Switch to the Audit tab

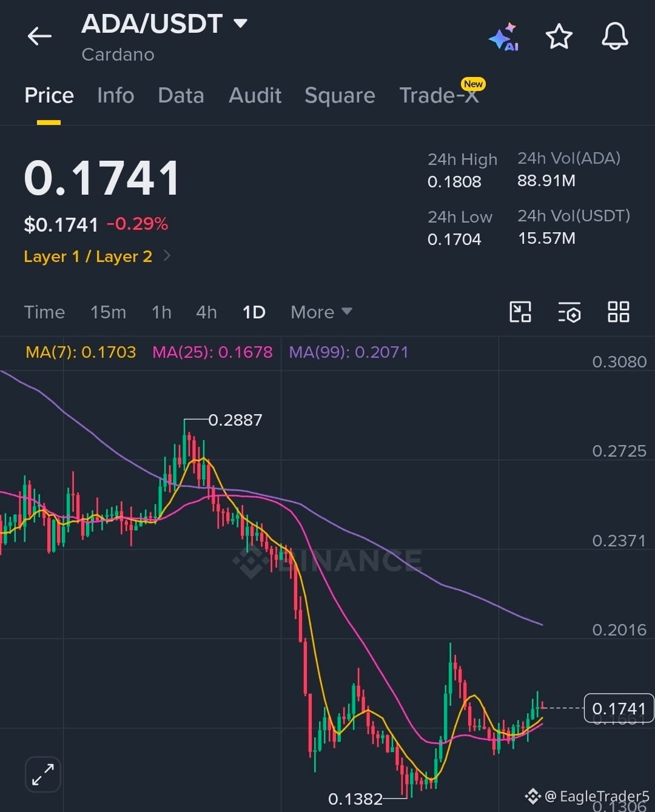pos(255,95)
